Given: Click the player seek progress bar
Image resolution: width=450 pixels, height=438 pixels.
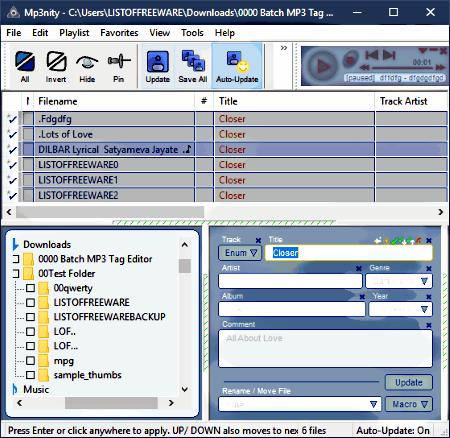Looking at the screenshot, I should (402, 68).
